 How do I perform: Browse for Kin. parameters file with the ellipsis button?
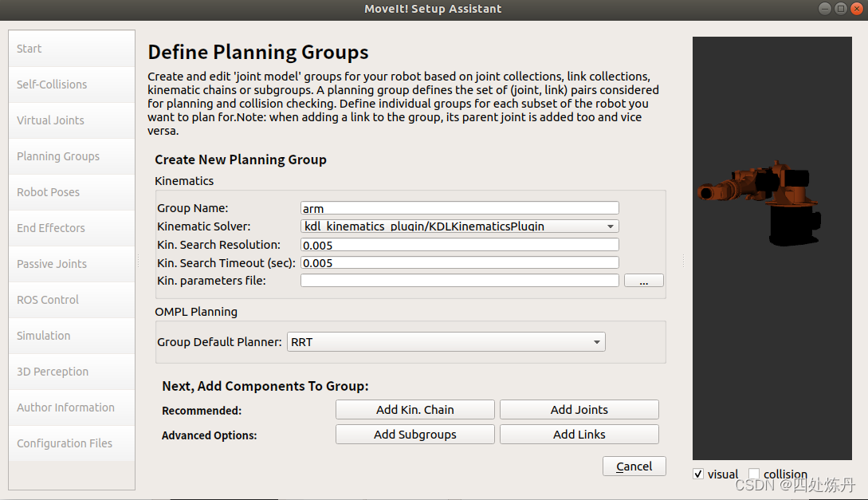click(643, 281)
